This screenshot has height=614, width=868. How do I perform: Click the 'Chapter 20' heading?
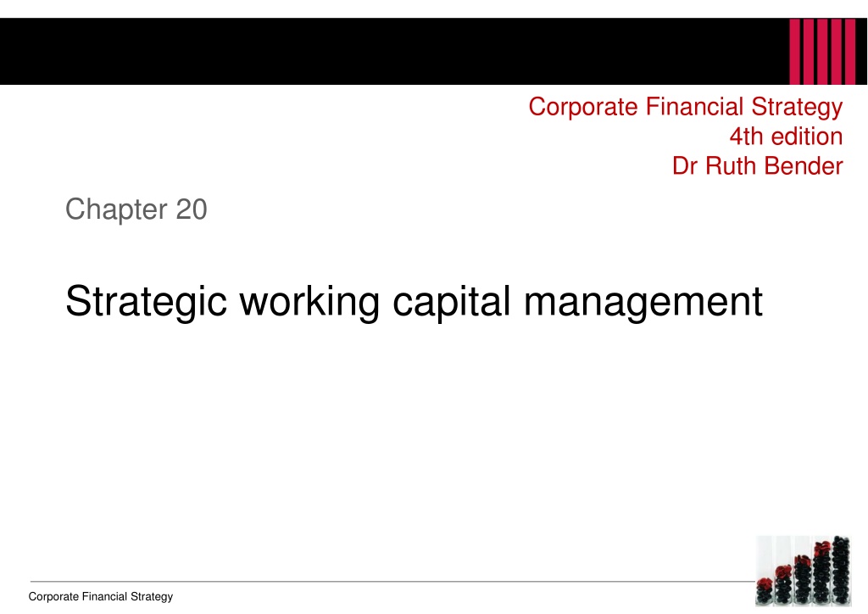tap(136, 209)
